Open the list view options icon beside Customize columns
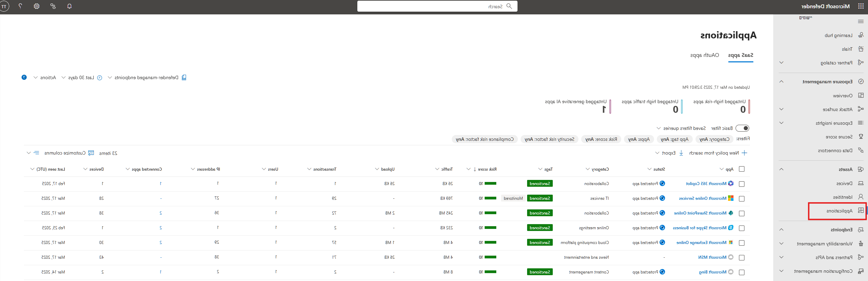 37,153
